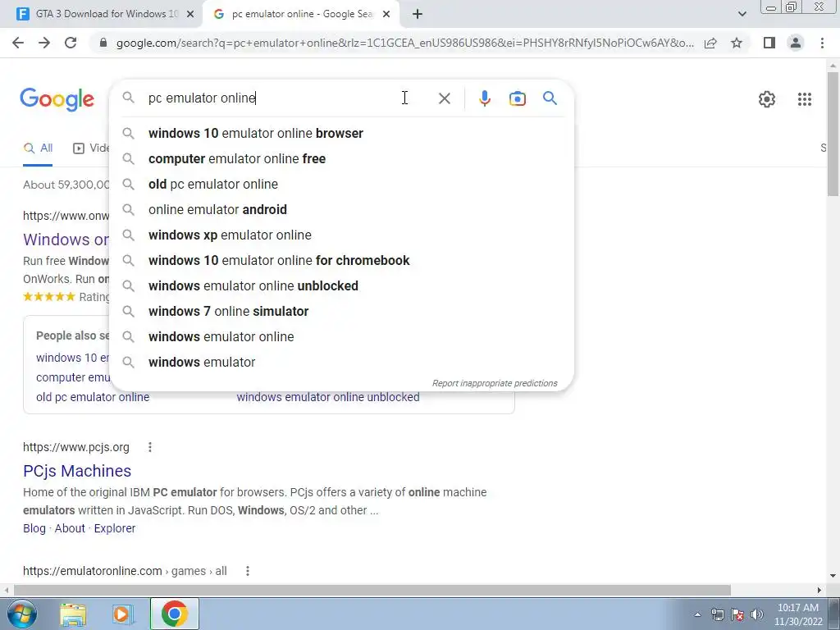Click the Google logo
This screenshot has width=840, height=630.
click(57, 99)
